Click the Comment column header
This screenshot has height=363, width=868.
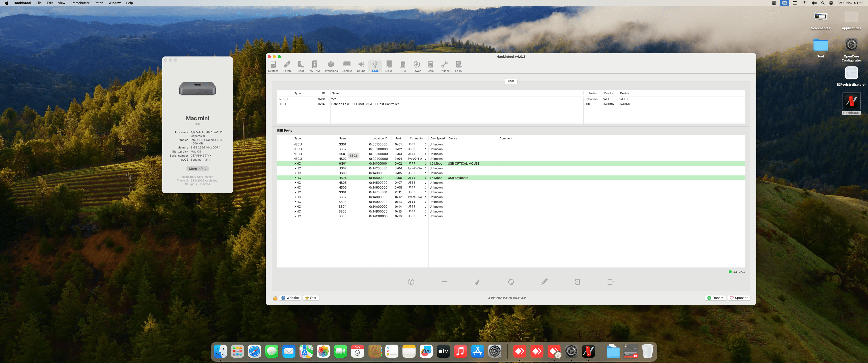[x=562, y=138]
